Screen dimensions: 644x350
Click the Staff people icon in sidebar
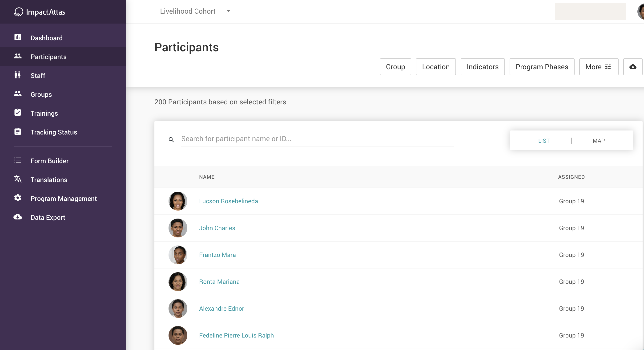(x=17, y=75)
